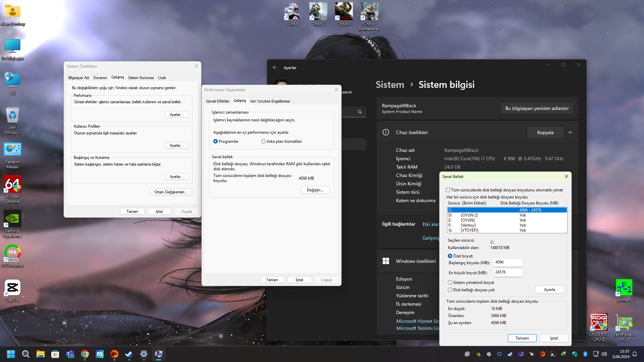Select Arka plan hizmetleri radio button
The height and width of the screenshot is (362, 644).
263,141
